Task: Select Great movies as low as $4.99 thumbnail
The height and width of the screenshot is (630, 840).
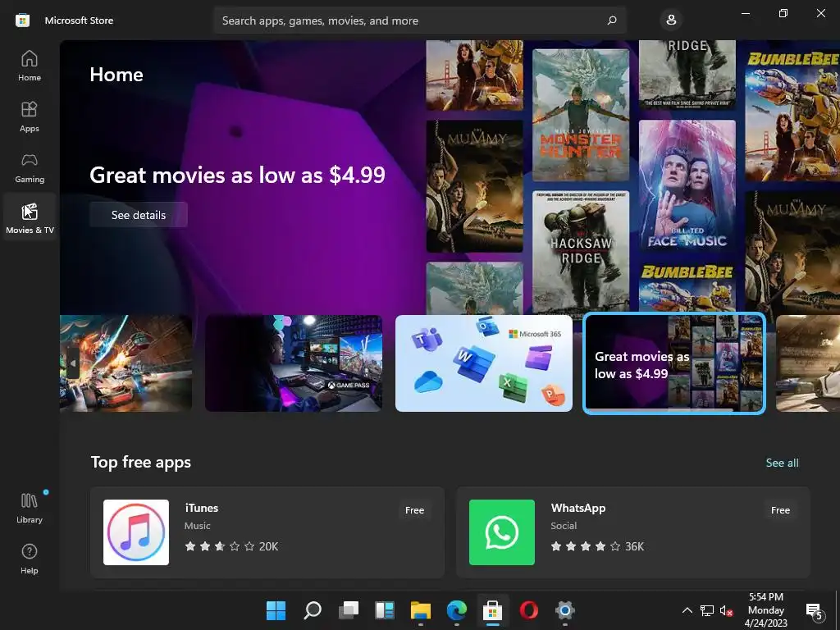Action: coord(674,363)
